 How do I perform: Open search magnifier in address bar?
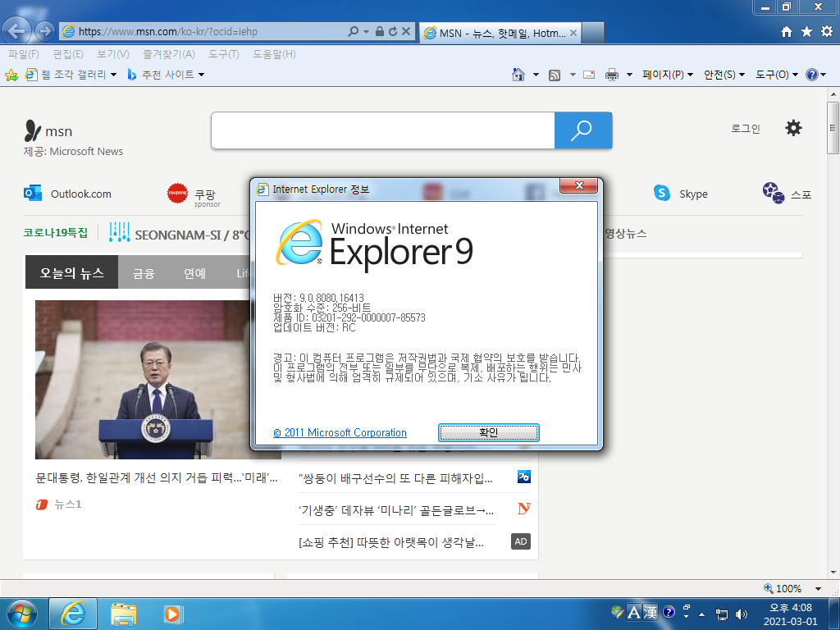pos(353,32)
